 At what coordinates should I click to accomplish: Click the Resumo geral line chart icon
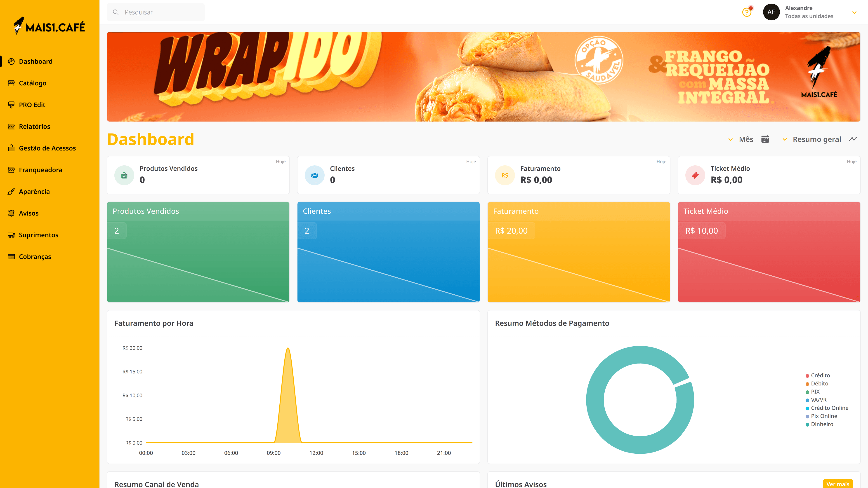click(x=852, y=139)
